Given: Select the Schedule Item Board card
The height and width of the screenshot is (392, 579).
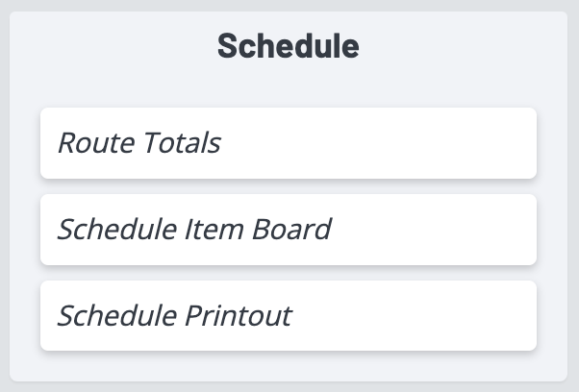Looking at the screenshot, I should click(288, 230).
